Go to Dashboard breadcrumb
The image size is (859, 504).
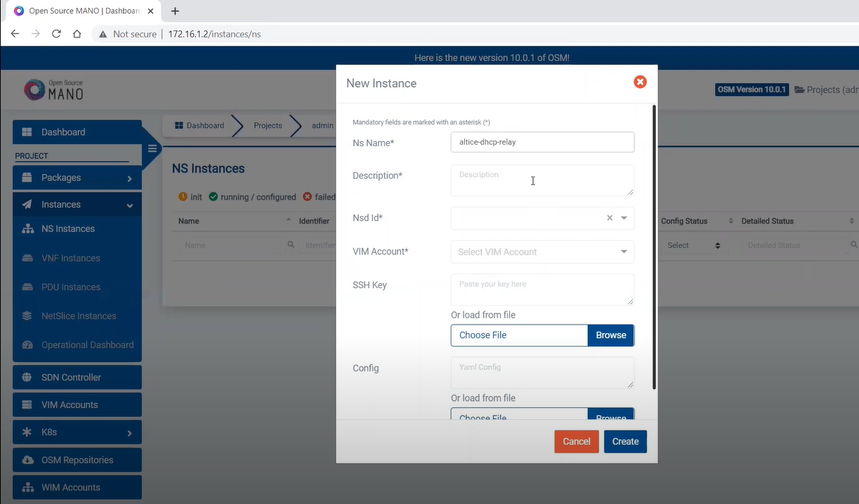[x=199, y=126]
